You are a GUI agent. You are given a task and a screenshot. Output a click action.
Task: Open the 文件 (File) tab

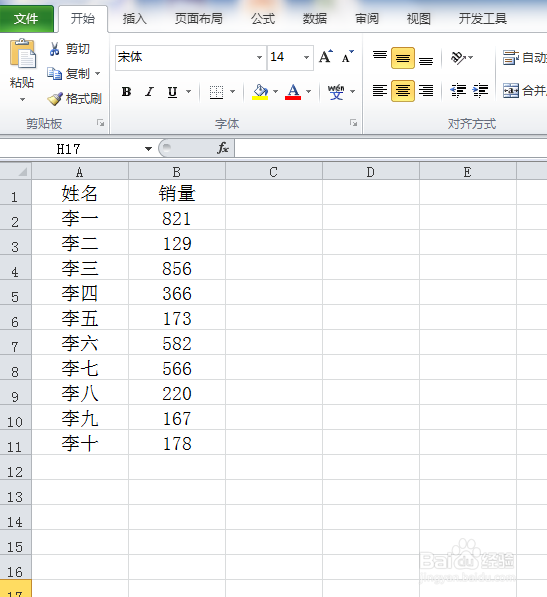pos(26,19)
